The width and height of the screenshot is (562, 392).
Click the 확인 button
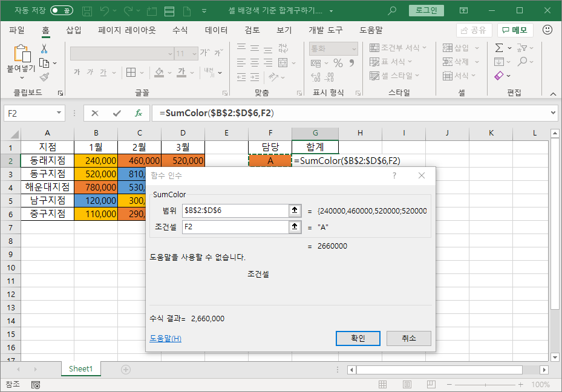point(358,338)
